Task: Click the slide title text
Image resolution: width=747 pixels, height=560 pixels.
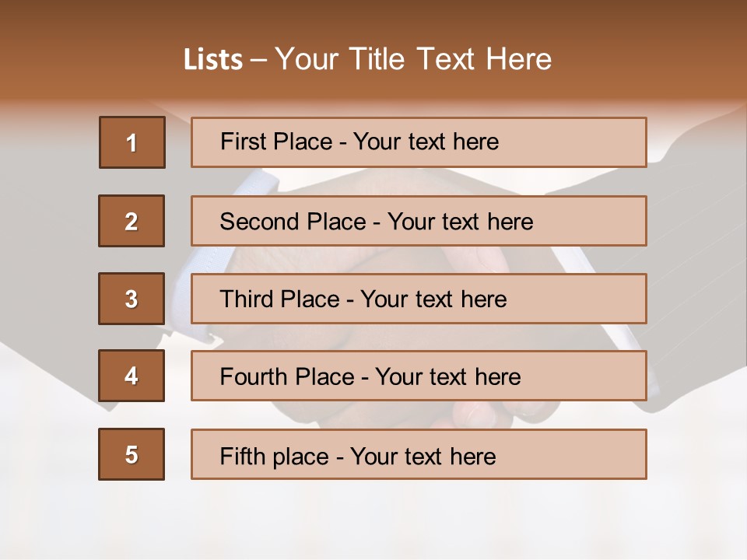Action: coord(367,59)
